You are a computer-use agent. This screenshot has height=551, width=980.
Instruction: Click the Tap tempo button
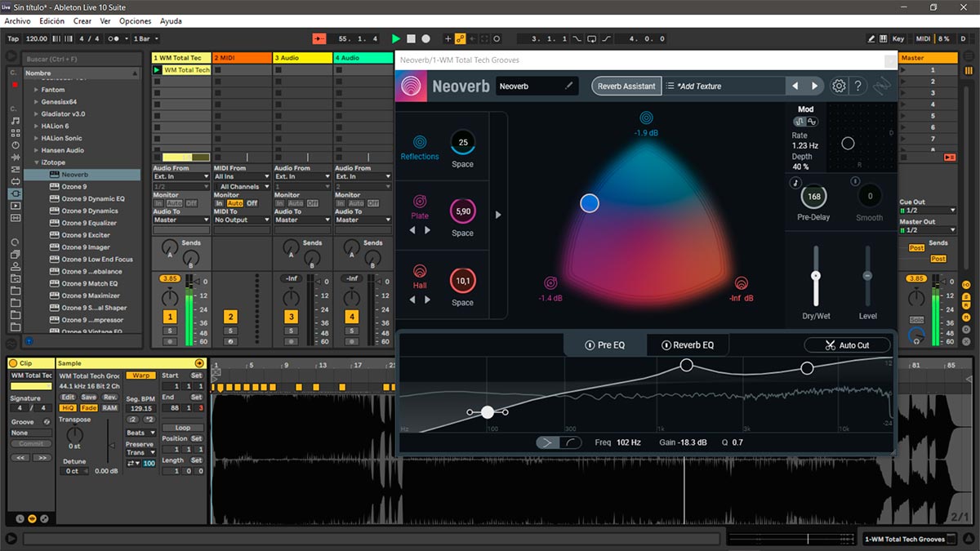(x=13, y=38)
